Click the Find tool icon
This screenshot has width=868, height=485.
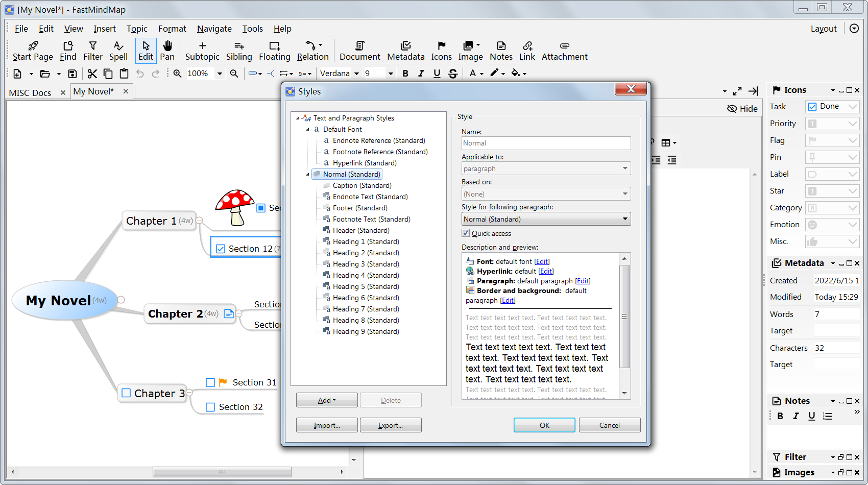pos(68,51)
